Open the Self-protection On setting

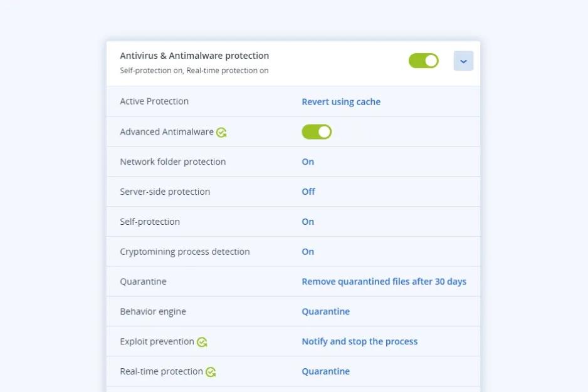point(308,222)
